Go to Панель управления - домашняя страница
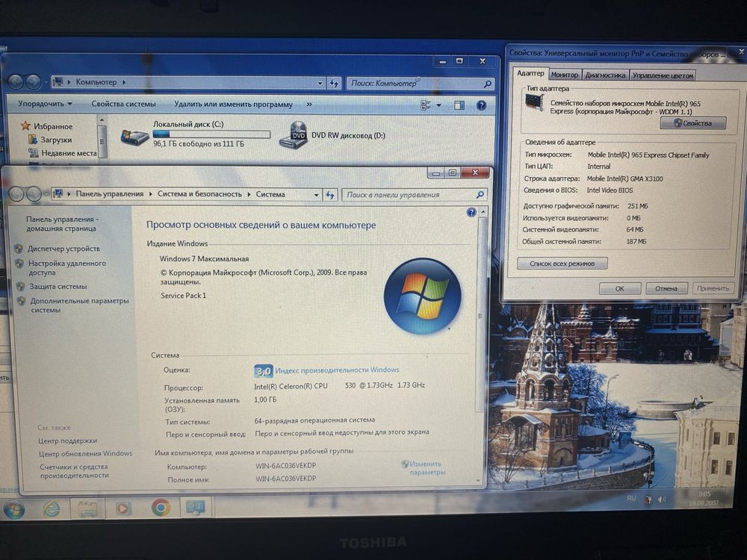This screenshot has height=560, width=747. (x=61, y=224)
